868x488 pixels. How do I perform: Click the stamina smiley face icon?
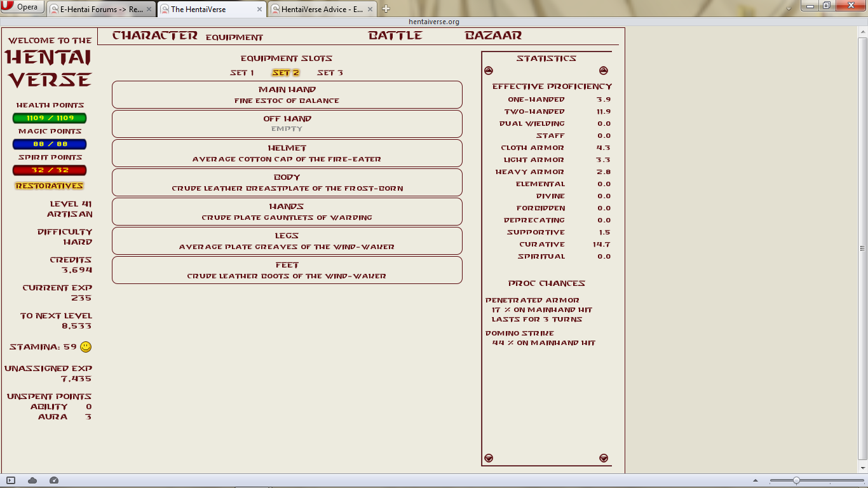pyautogui.click(x=86, y=347)
